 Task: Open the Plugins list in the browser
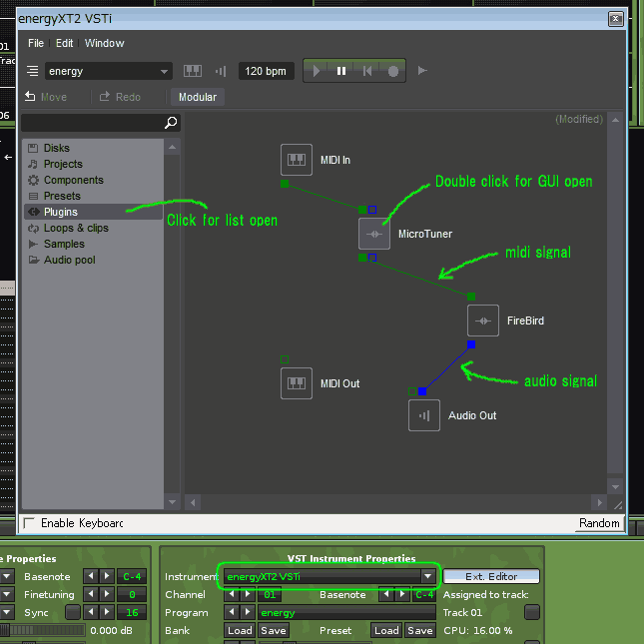coord(93,212)
